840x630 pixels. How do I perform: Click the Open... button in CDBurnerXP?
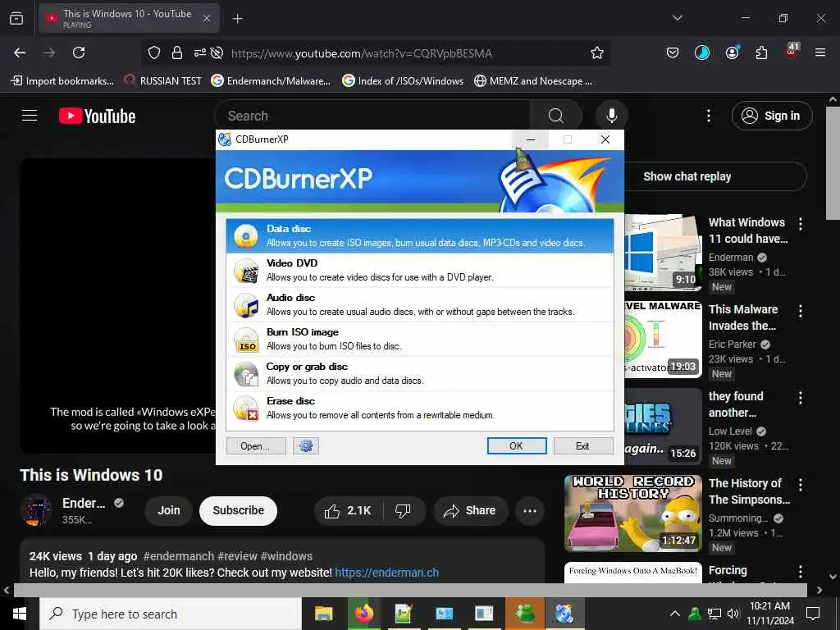pyautogui.click(x=256, y=445)
